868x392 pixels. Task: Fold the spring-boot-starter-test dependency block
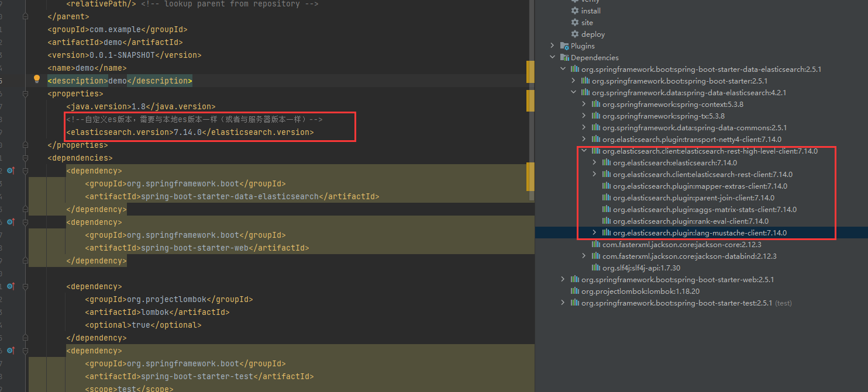tap(25, 351)
